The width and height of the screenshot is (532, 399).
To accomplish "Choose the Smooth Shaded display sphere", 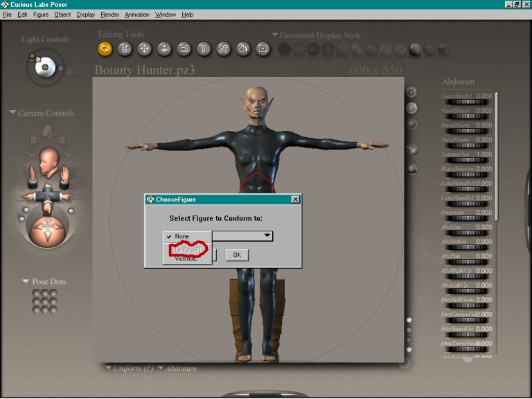I will pos(415,50).
